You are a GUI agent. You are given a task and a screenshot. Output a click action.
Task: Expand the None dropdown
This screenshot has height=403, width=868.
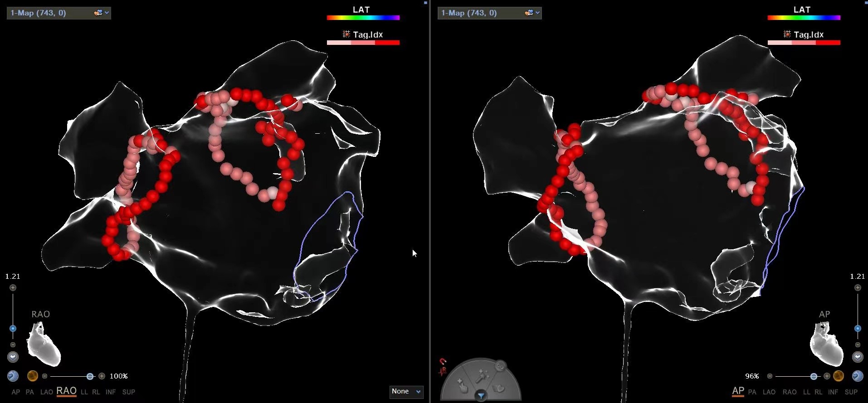406,391
